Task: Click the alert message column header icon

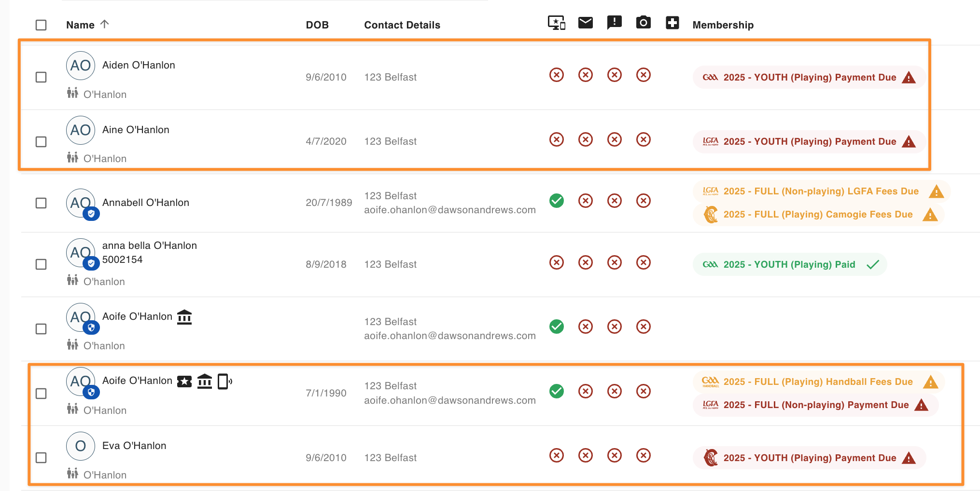Action: 615,23
